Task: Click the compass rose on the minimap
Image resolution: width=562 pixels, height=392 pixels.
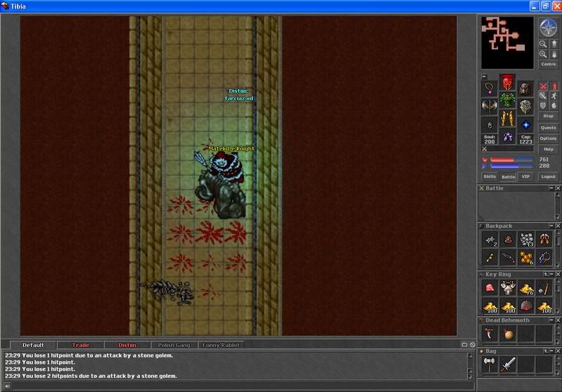Action: 548,27
